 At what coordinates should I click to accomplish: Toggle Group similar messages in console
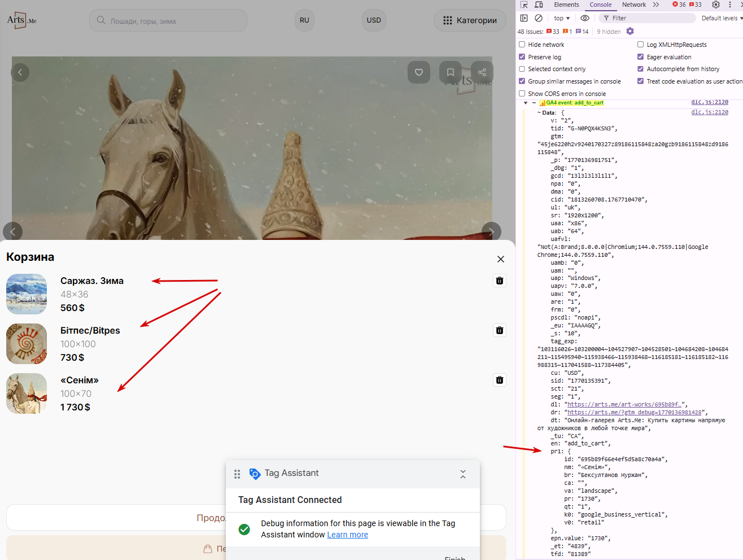[522, 81]
